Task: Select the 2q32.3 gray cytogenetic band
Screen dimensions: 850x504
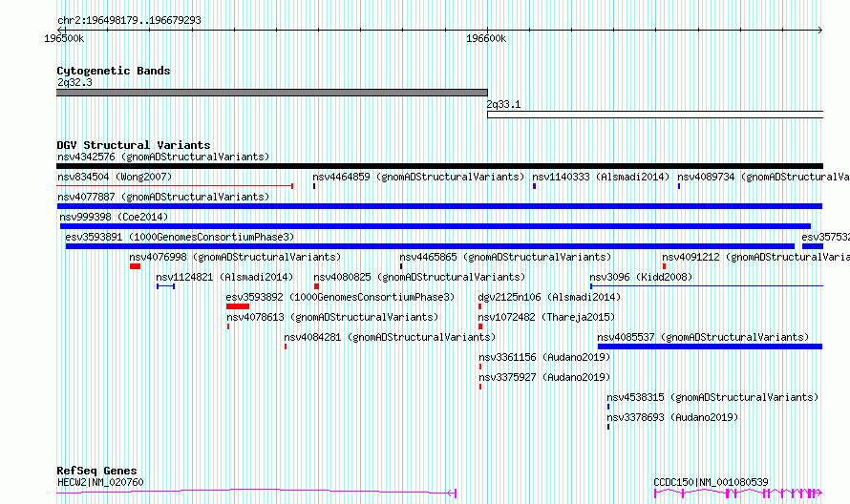Action: point(272,93)
